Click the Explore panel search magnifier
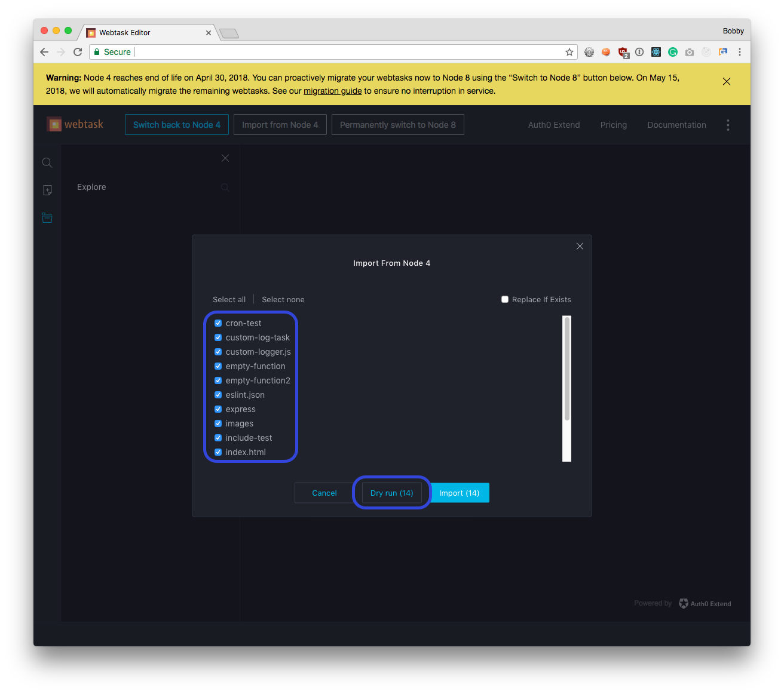784x694 pixels. click(225, 187)
